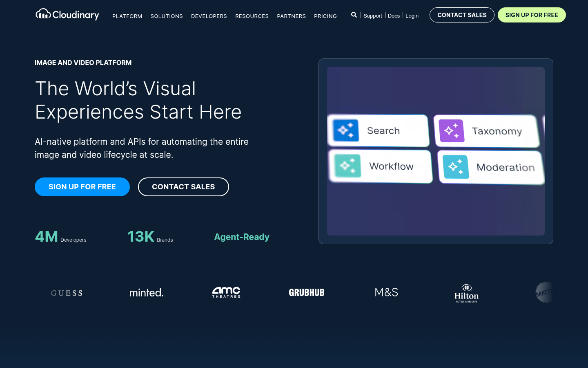Go to the Pricing page

pyautogui.click(x=325, y=16)
